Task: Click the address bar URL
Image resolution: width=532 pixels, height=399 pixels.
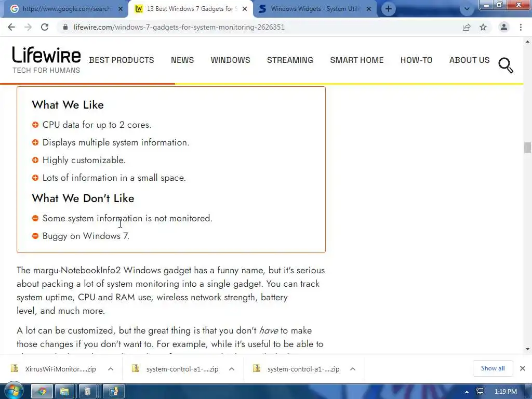Action: [179, 27]
